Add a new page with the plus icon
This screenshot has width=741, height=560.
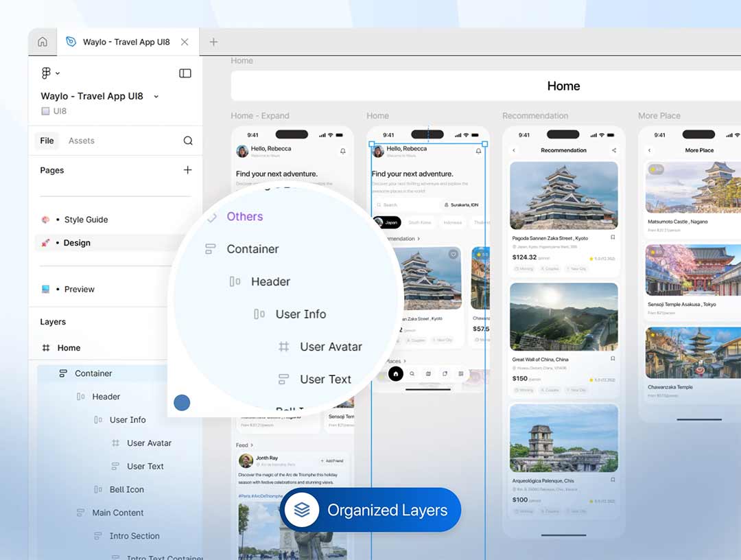(187, 170)
